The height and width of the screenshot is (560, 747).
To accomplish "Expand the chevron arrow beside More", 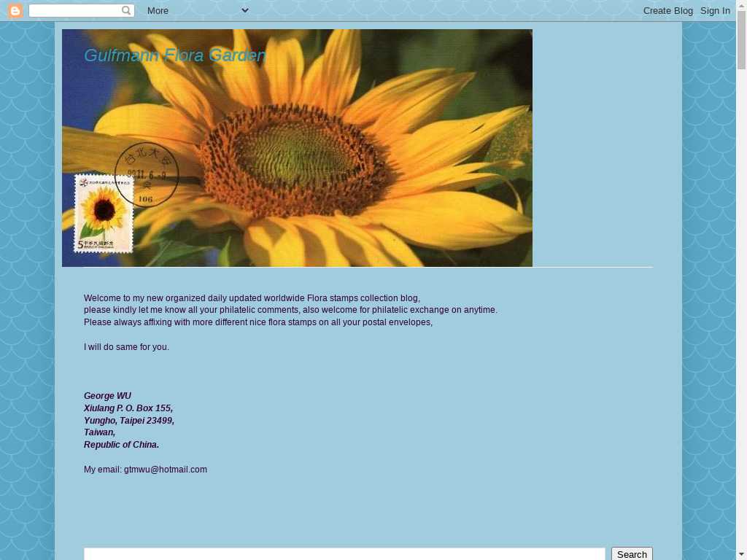I will (245, 10).
